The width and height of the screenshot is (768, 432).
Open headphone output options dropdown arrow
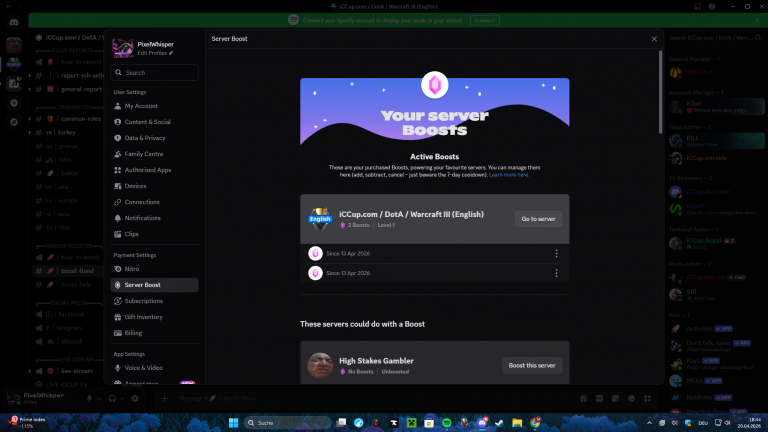(122, 399)
